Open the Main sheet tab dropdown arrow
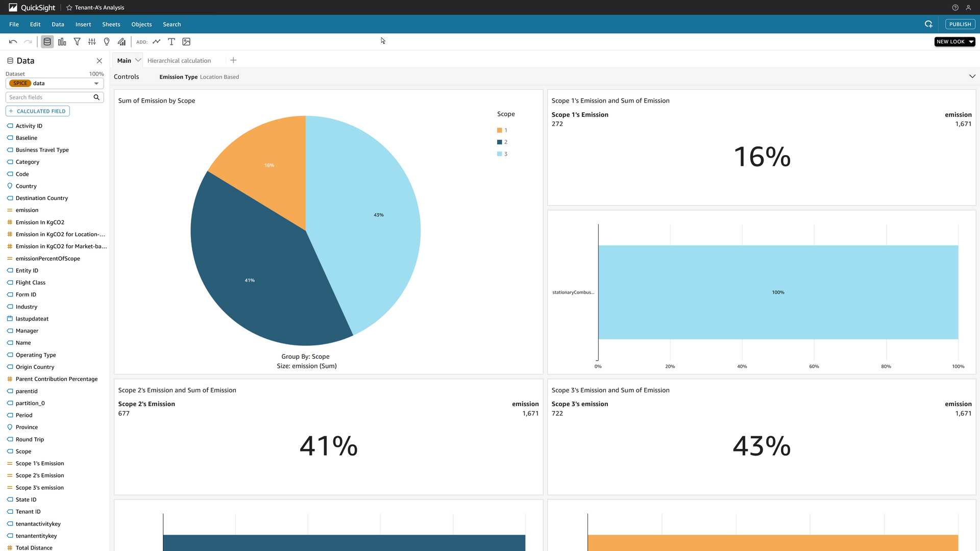Screen dimensions: 980x551 point(138,60)
